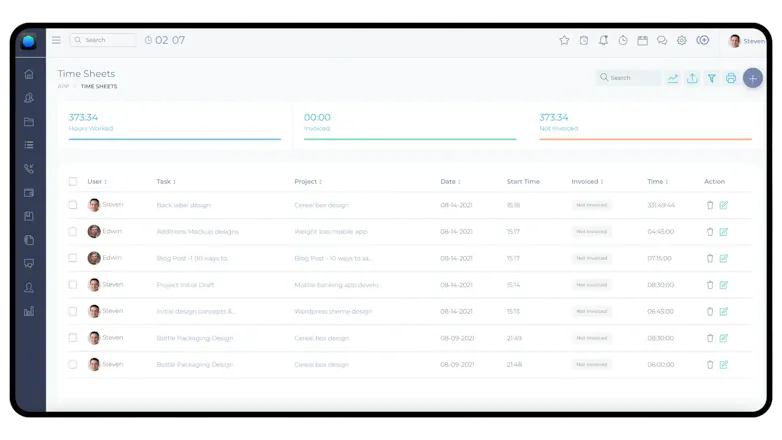The width and height of the screenshot is (782, 440).
Task: Click the top bar global Search field
Action: coord(103,40)
